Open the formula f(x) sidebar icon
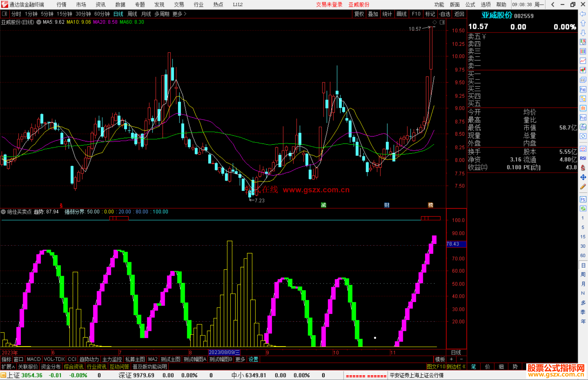Image resolution: width=588 pixels, height=380 pixels. [583, 127]
